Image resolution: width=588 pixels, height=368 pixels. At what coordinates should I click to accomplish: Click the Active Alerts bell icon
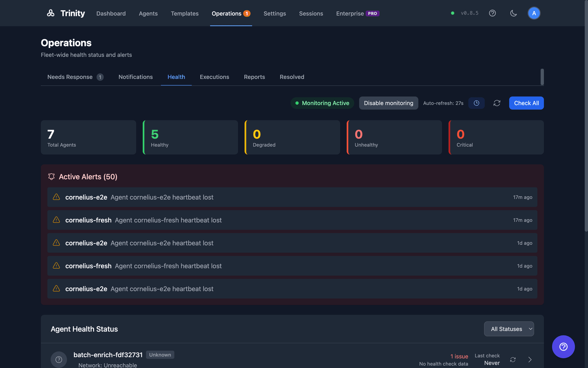click(51, 177)
